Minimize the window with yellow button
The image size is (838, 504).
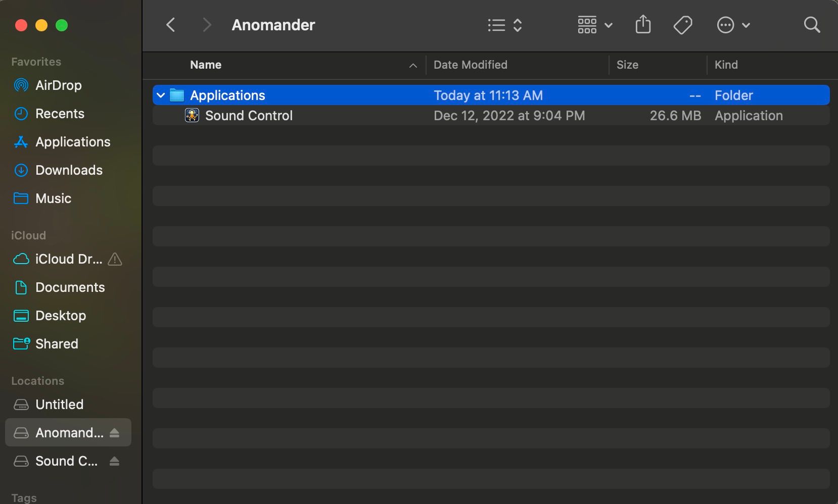click(41, 25)
